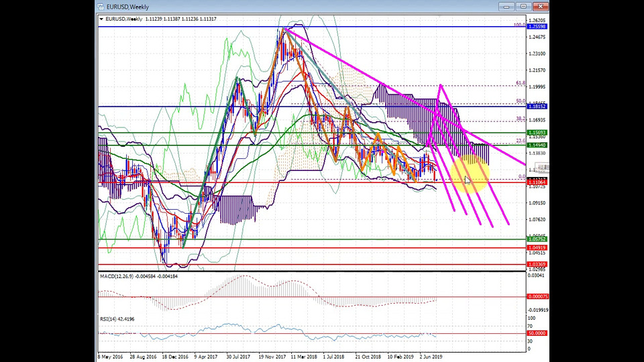
Task: Select the red 1.11064 price label
Action: 537,182
